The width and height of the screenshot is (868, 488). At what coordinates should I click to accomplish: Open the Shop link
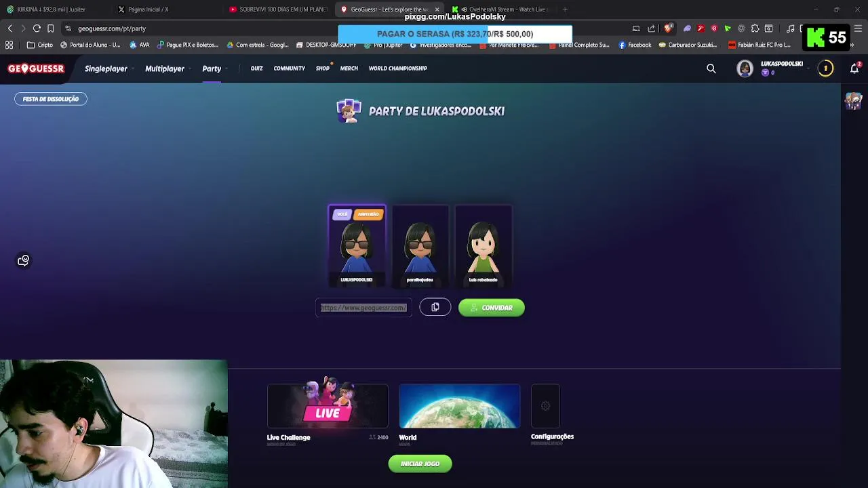click(x=322, y=68)
